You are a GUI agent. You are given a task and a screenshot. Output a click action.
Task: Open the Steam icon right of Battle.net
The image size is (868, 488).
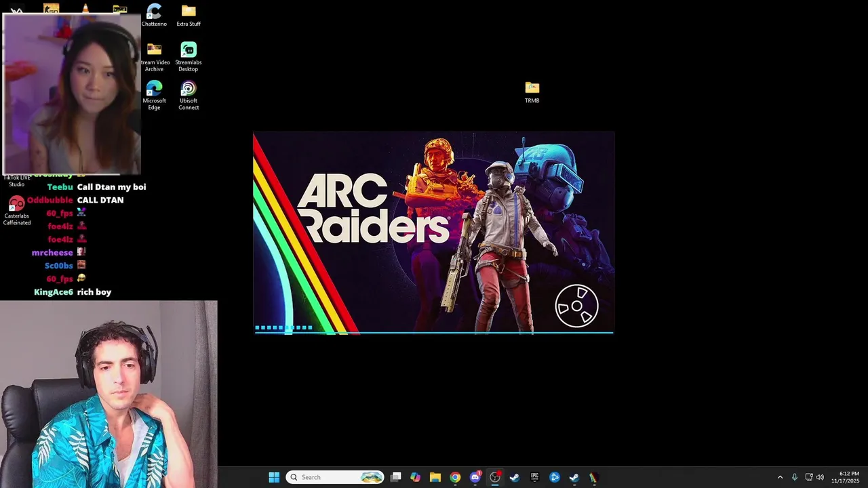tap(574, 477)
